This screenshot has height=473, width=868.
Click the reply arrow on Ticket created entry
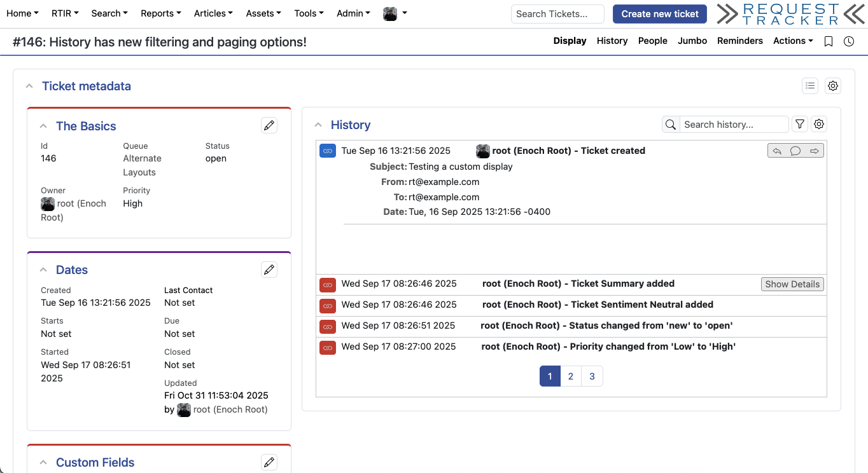777,151
